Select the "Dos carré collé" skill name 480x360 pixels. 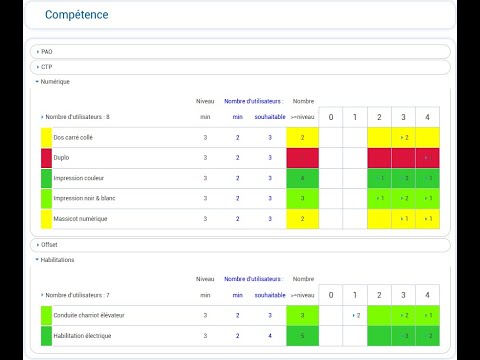coord(73,137)
